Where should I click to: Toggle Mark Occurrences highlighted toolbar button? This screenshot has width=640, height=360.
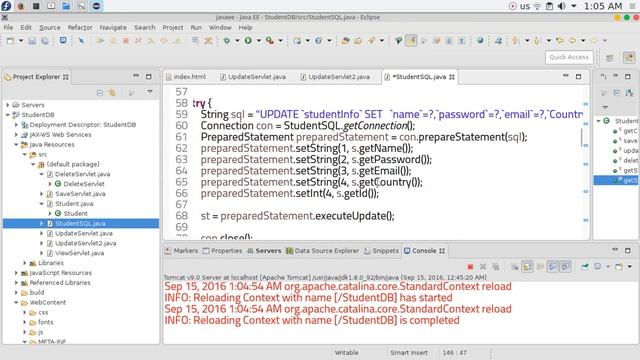pos(411,40)
